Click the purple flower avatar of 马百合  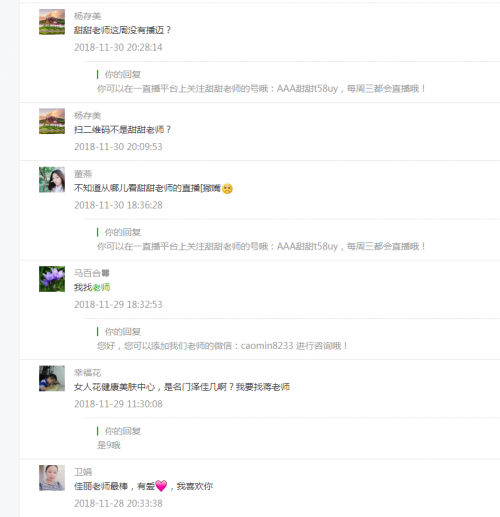pos(52,279)
